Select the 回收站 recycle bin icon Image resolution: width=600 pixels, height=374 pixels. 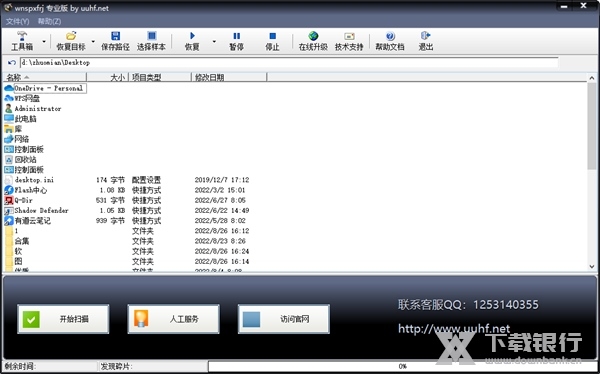click(9, 160)
